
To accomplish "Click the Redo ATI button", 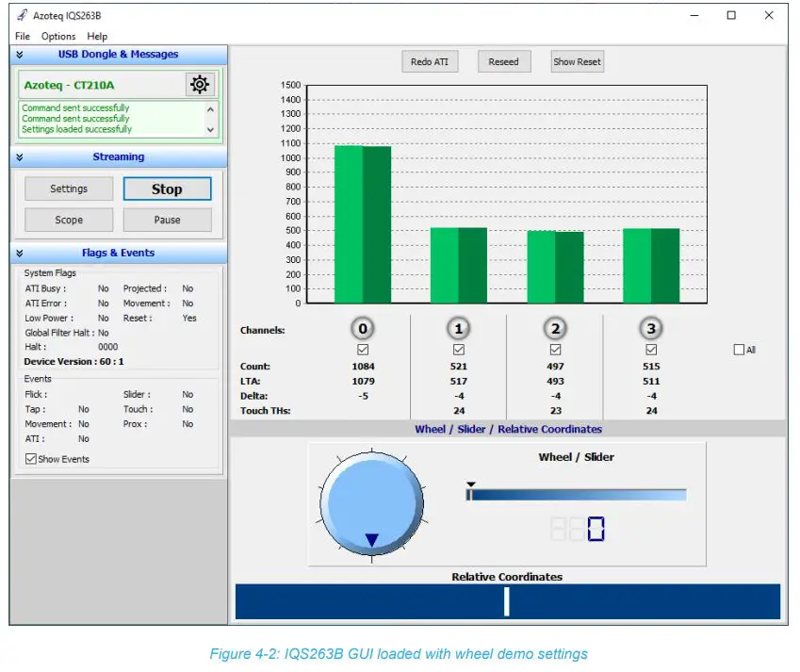I will (429, 61).
